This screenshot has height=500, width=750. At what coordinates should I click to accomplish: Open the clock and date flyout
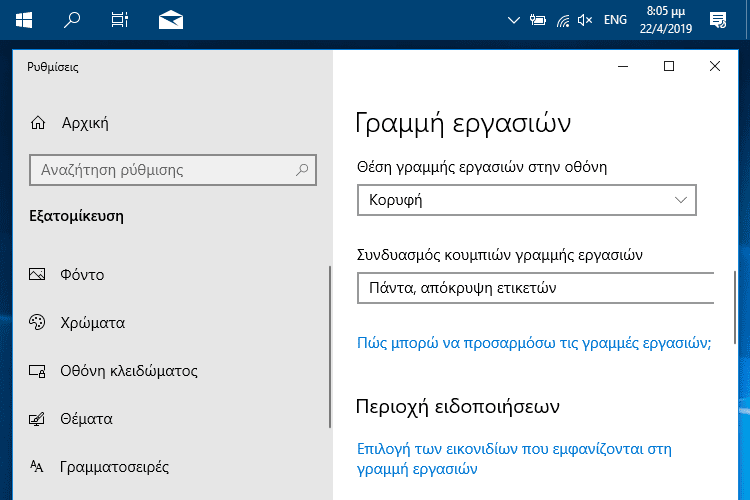[x=666, y=20]
